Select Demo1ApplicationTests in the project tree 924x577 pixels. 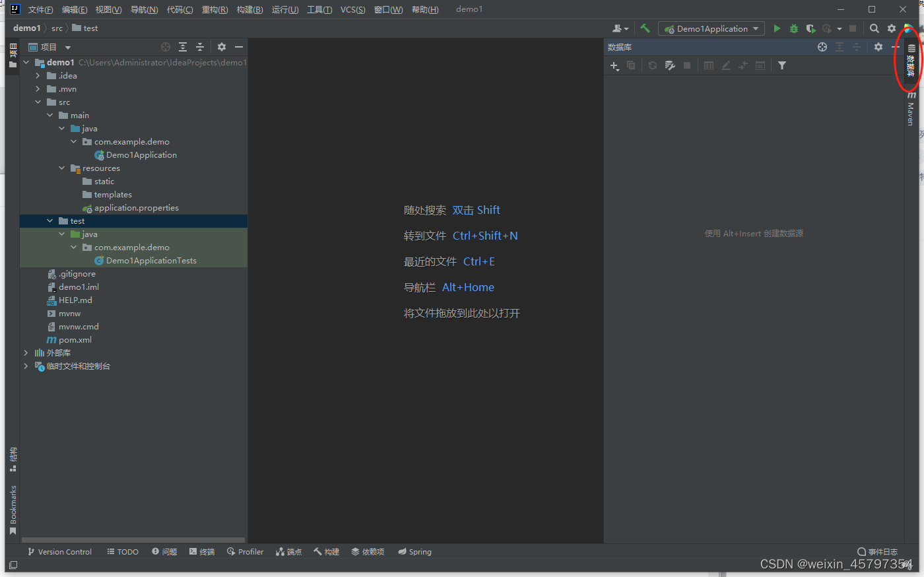(147, 260)
